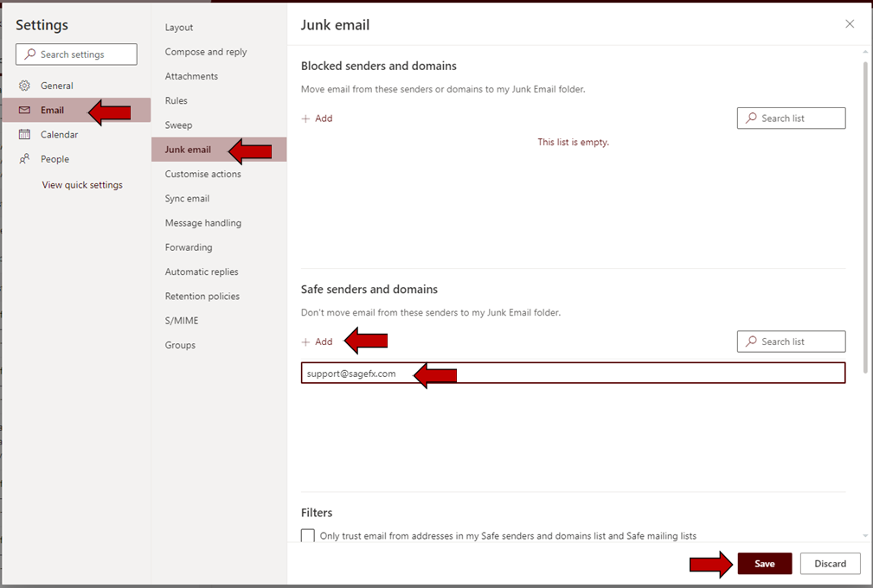Open the Rules settings page
The image size is (873, 588).
pos(177,101)
